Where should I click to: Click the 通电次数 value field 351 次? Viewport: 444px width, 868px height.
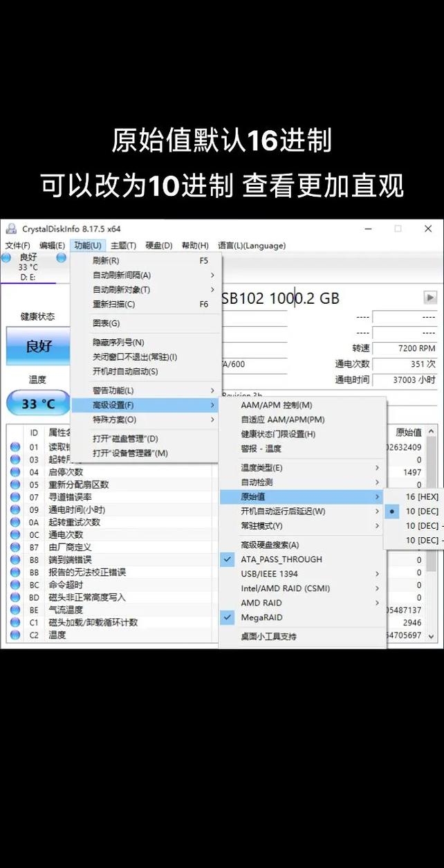click(405, 364)
